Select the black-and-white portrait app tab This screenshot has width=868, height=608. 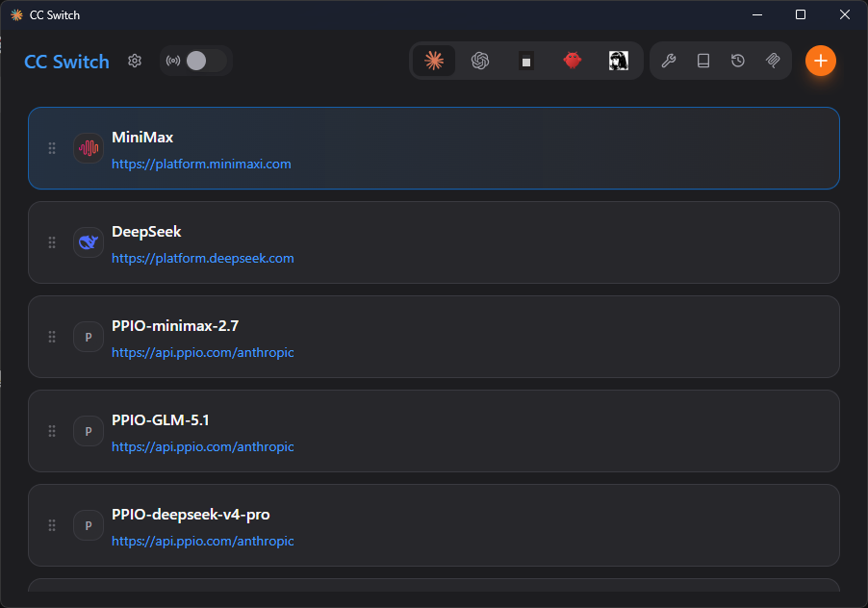click(x=619, y=61)
